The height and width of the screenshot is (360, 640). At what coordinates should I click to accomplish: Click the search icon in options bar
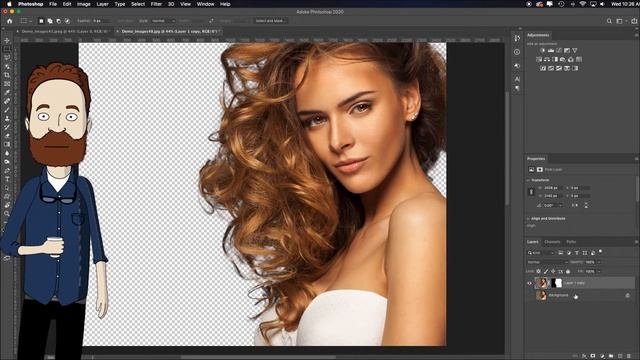[609, 21]
